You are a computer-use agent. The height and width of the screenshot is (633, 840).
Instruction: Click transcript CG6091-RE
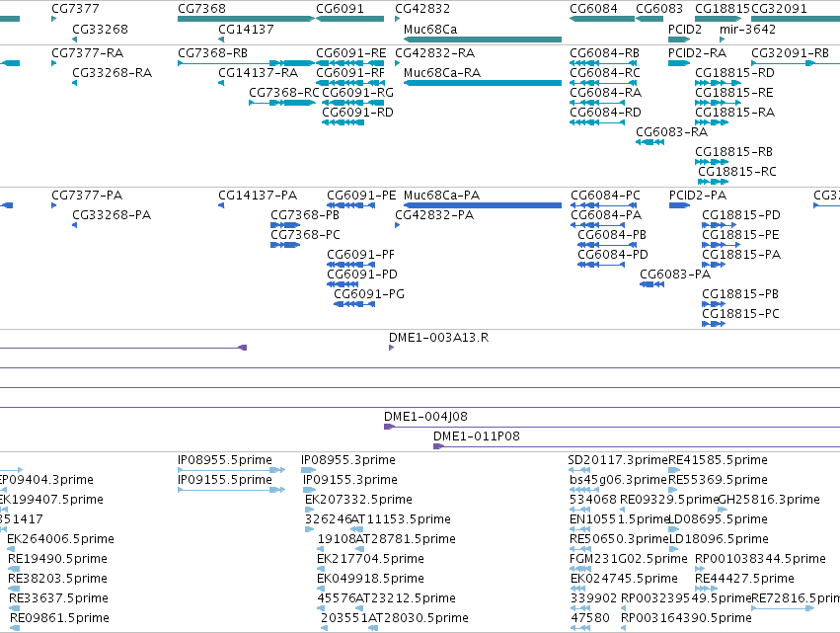349,63
